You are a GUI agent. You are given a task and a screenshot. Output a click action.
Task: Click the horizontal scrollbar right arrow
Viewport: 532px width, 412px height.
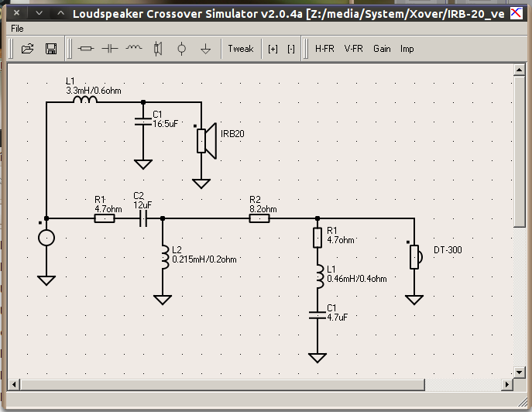(x=507, y=385)
